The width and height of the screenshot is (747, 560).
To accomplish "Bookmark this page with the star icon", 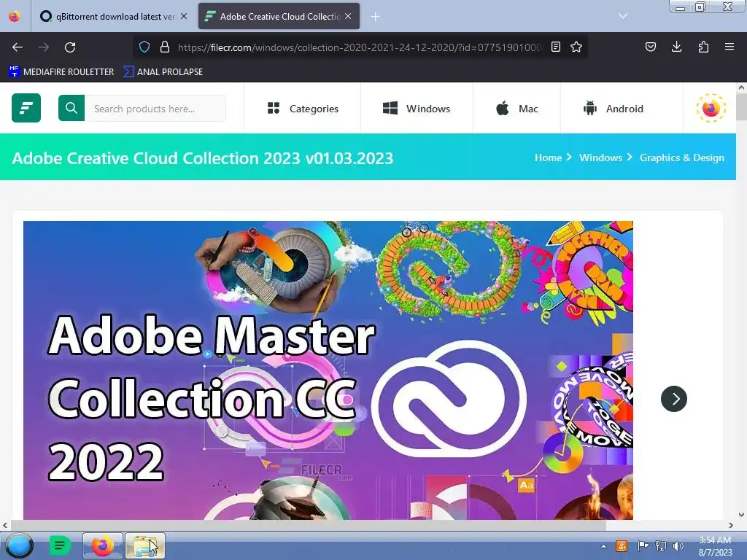I will tap(576, 47).
